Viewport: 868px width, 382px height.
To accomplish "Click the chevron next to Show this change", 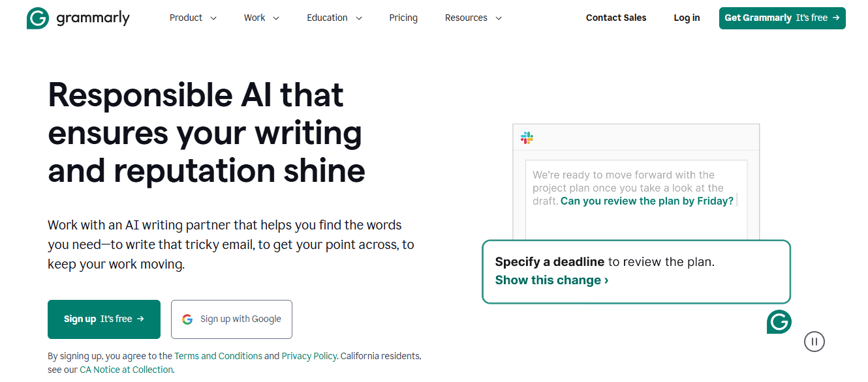I will point(605,280).
